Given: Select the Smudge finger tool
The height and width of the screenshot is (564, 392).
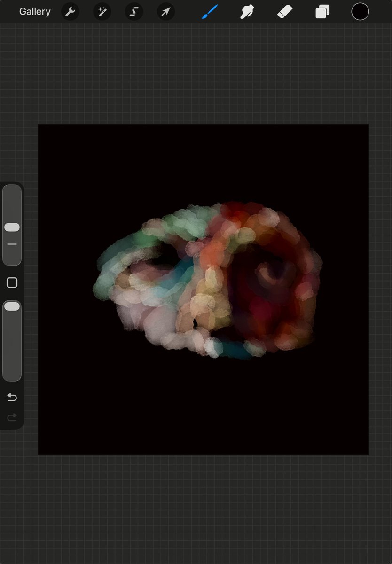Looking at the screenshot, I should pos(247,12).
